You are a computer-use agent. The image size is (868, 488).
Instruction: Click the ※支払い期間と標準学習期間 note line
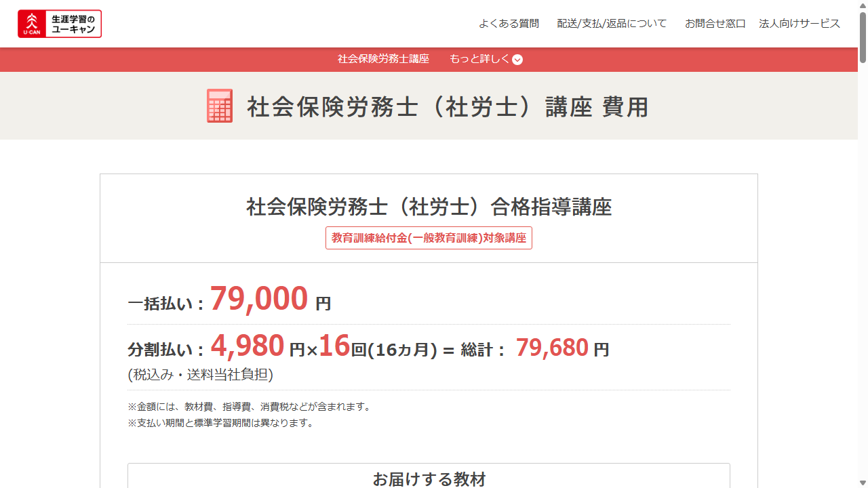tap(221, 423)
